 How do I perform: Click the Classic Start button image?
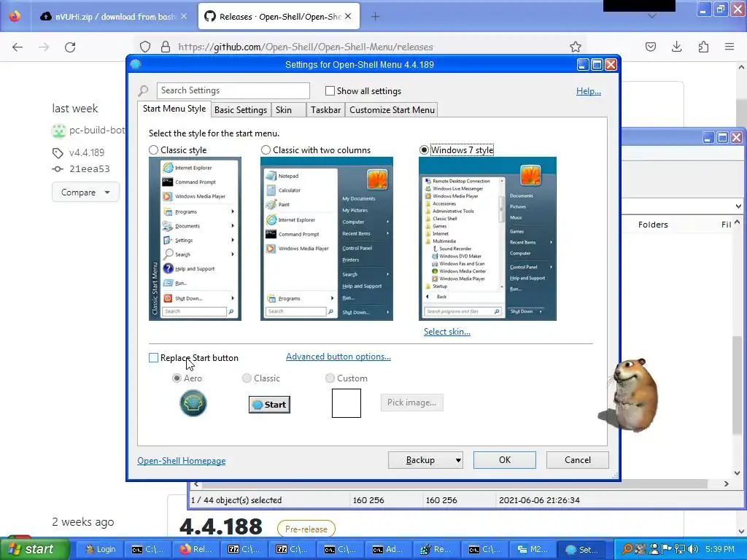(269, 405)
